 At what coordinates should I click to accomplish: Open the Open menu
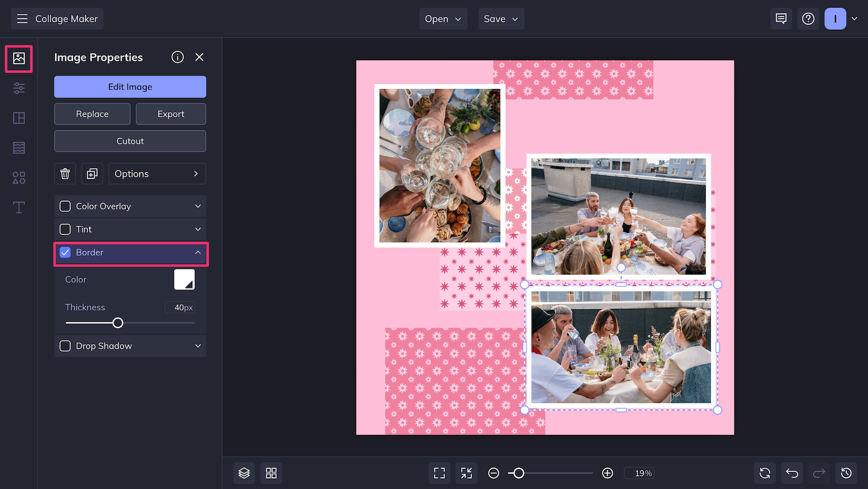click(x=443, y=19)
